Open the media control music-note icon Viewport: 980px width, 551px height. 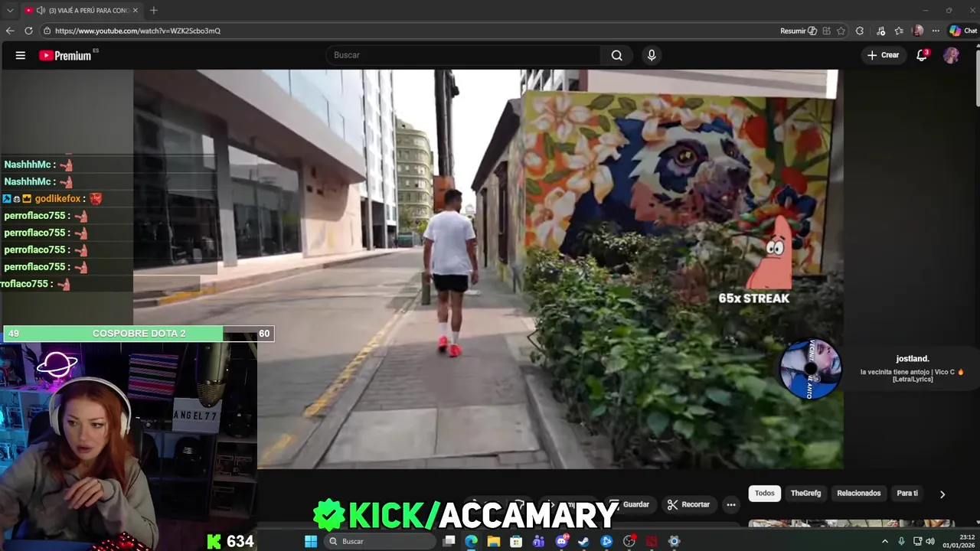[x=881, y=31]
